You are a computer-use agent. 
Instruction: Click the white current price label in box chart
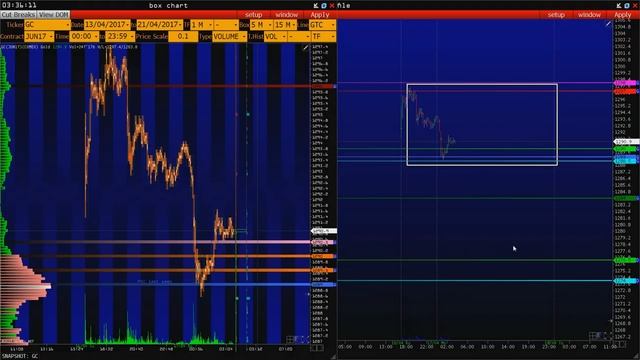pos(324,231)
